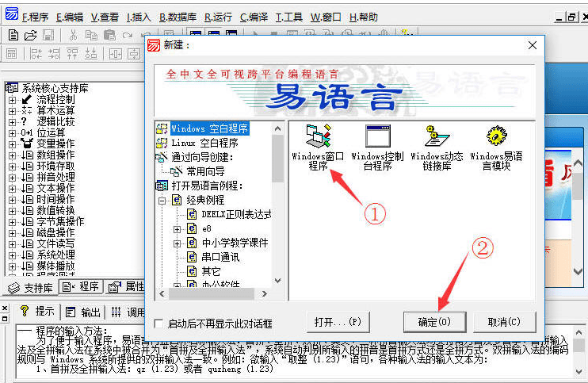Viewport: 588px width, 383px height.
Task: Collapse the 经典例程 tree node
Action: click(x=162, y=201)
